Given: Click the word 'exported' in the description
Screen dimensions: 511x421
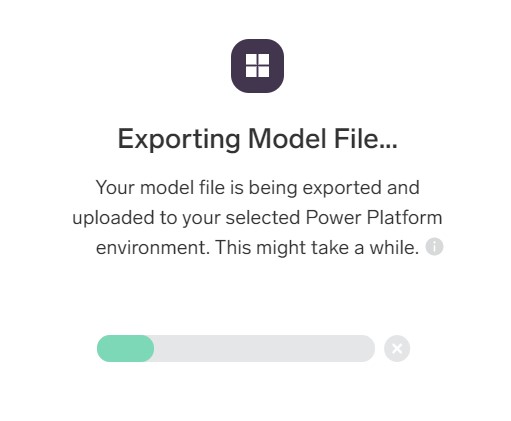Looking at the screenshot, I should [342, 188].
